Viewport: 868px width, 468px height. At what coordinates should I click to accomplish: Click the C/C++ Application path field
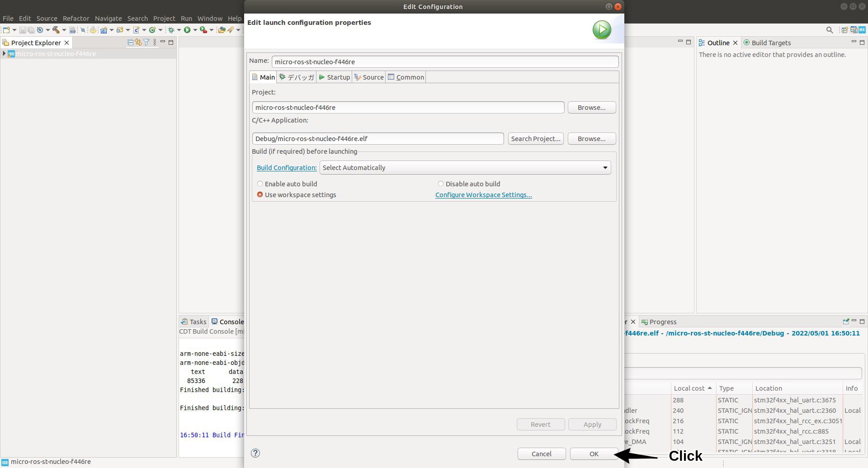click(x=378, y=139)
